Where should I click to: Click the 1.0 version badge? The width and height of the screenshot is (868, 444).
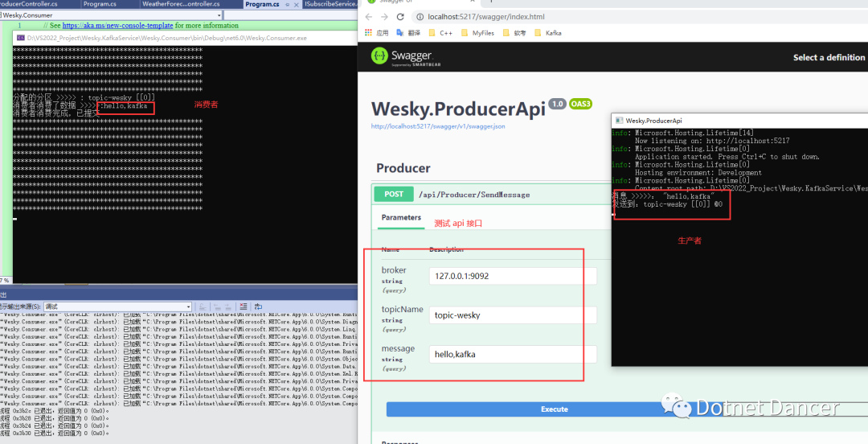tap(558, 104)
